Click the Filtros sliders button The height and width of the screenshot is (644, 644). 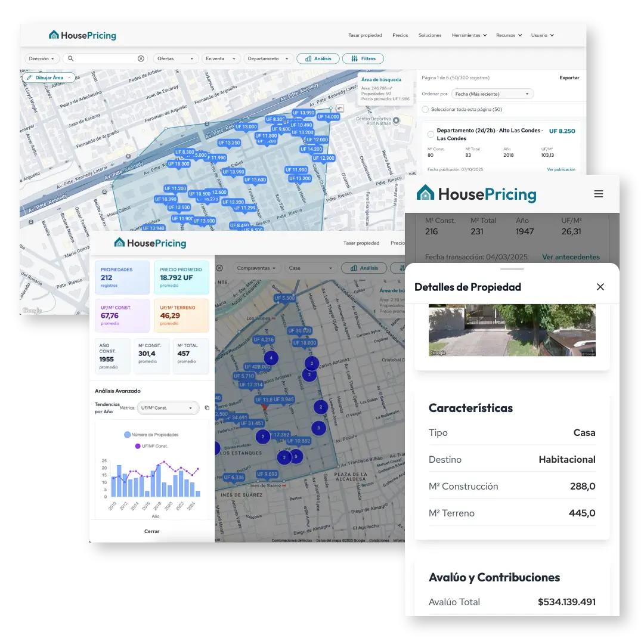point(363,58)
